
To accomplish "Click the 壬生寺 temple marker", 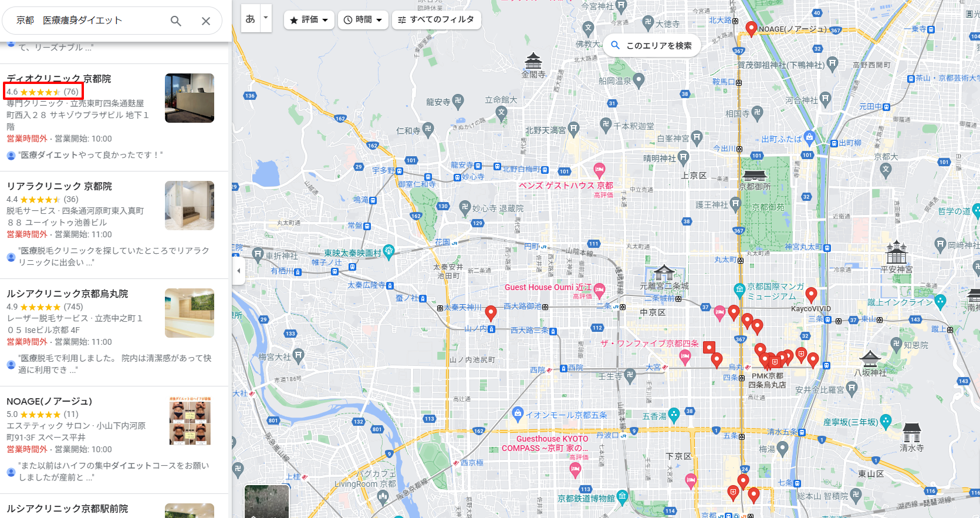I will coord(630,375).
